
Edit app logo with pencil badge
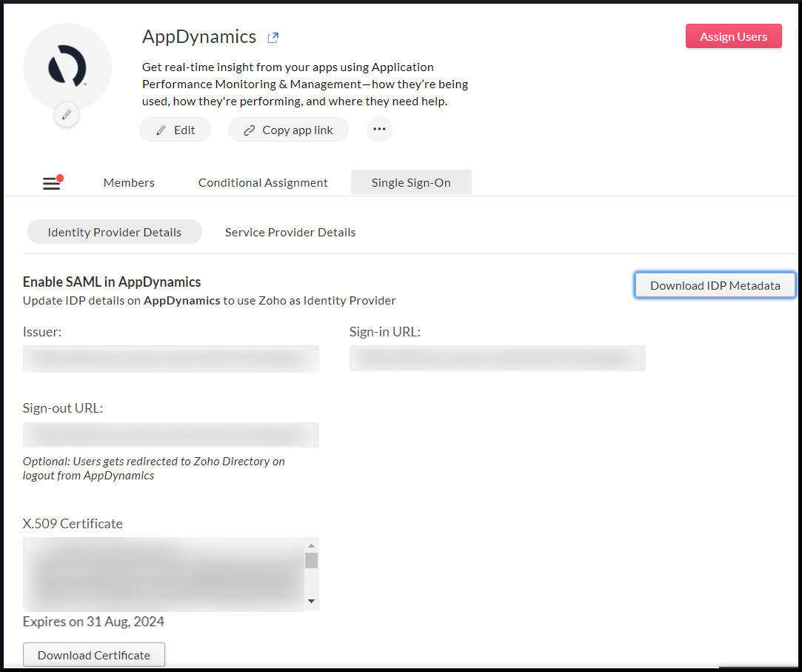[x=67, y=115]
